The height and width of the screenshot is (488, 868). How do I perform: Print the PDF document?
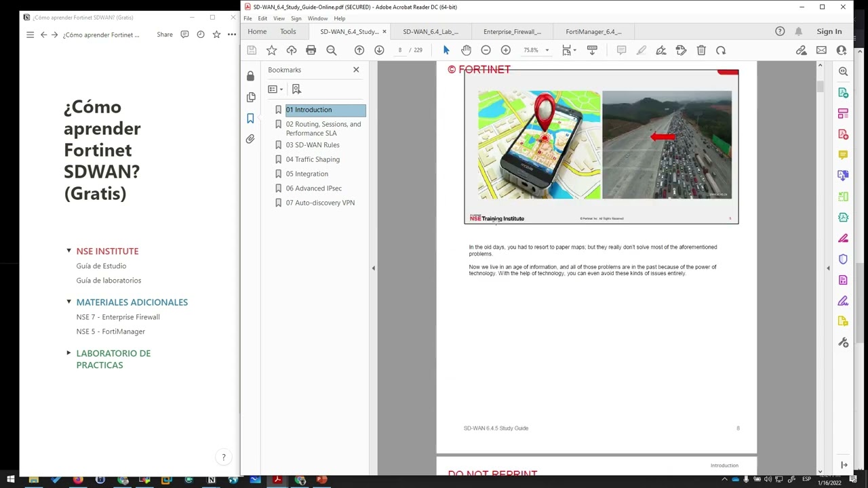click(311, 50)
